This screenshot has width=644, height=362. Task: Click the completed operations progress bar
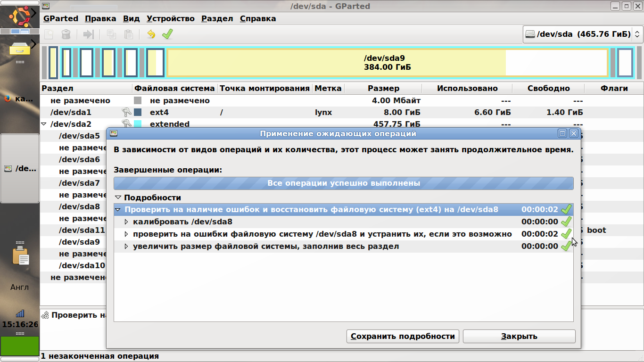tap(344, 183)
